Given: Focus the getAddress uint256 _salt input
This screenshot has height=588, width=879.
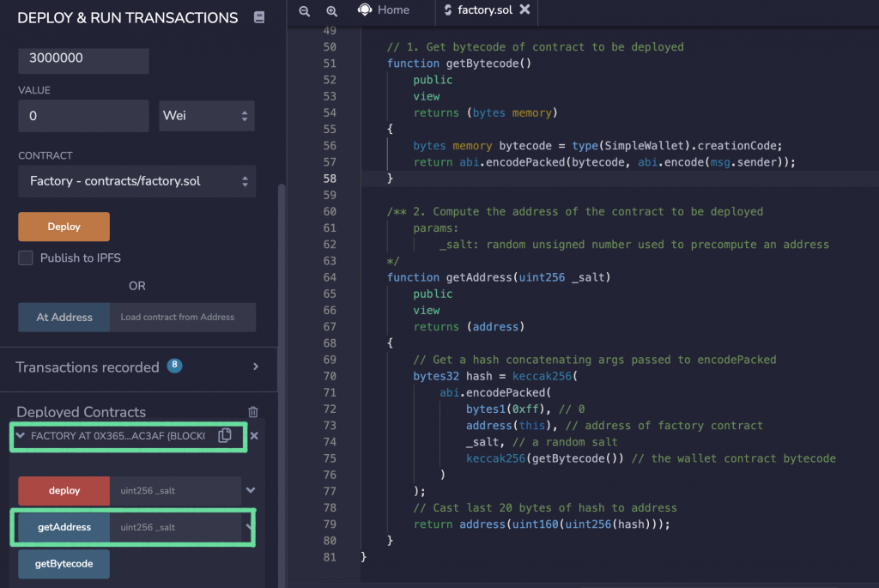Looking at the screenshot, I should point(175,527).
